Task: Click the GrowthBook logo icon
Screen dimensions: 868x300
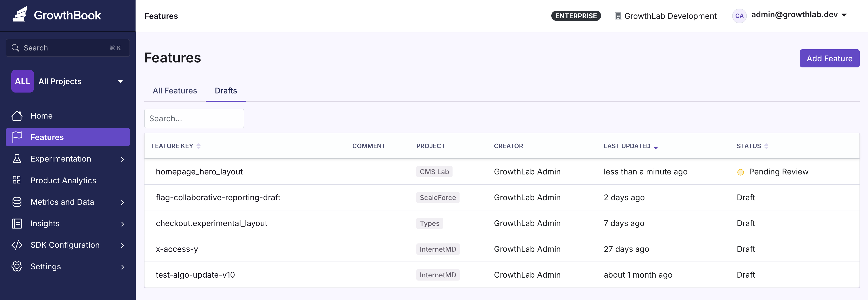Action: point(20,14)
